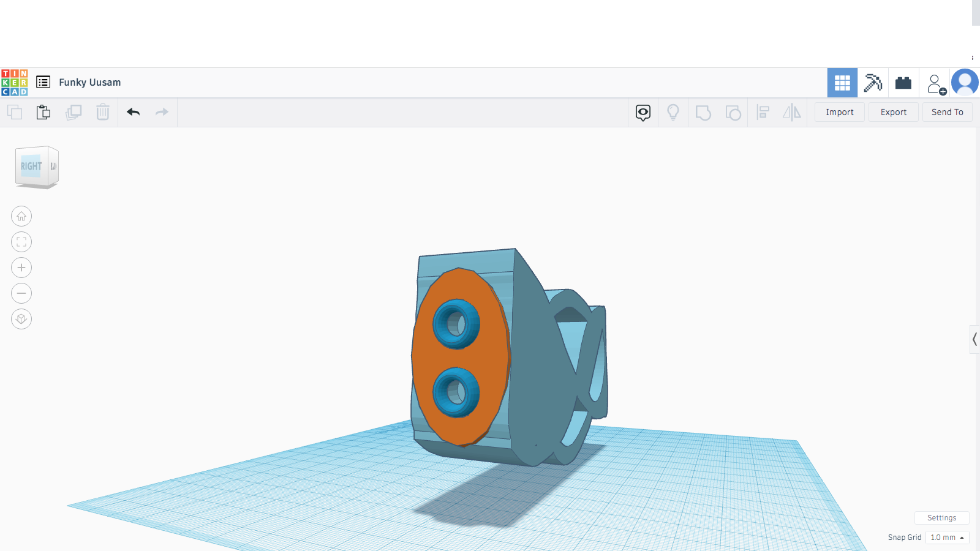Open the Snap Grid 1.0 mm dropdown
This screenshot has height=551, width=980.
tap(947, 538)
